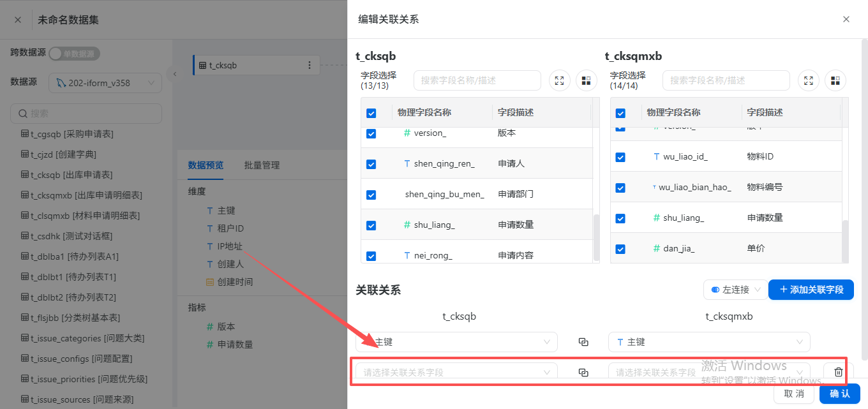Click the left panel table search box

coord(86,113)
